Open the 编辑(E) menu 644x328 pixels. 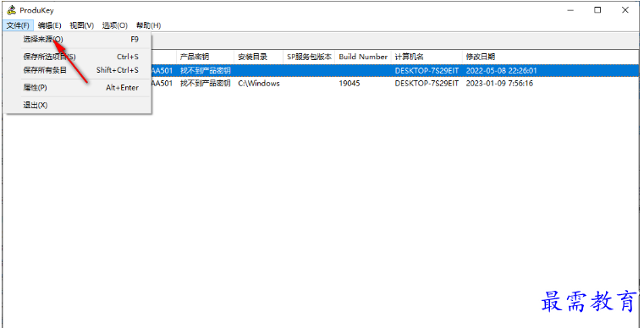50,25
